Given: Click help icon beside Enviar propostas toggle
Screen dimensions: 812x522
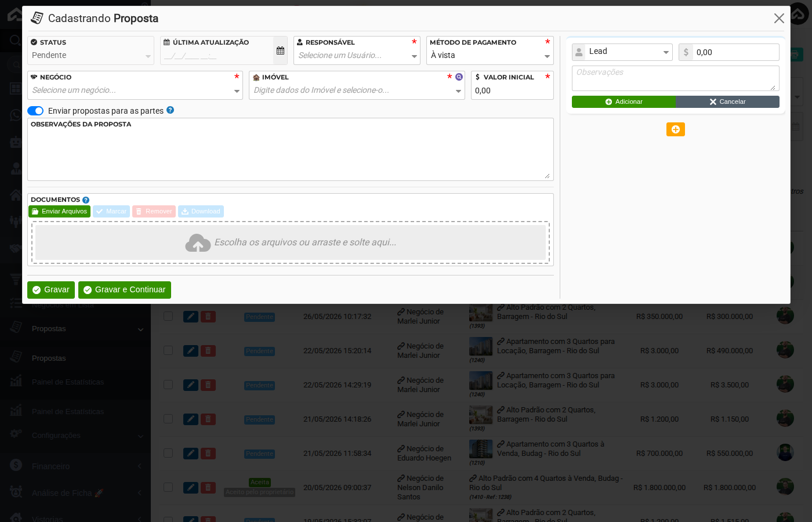Looking at the screenshot, I should pyautogui.click(x=170, y=110).
